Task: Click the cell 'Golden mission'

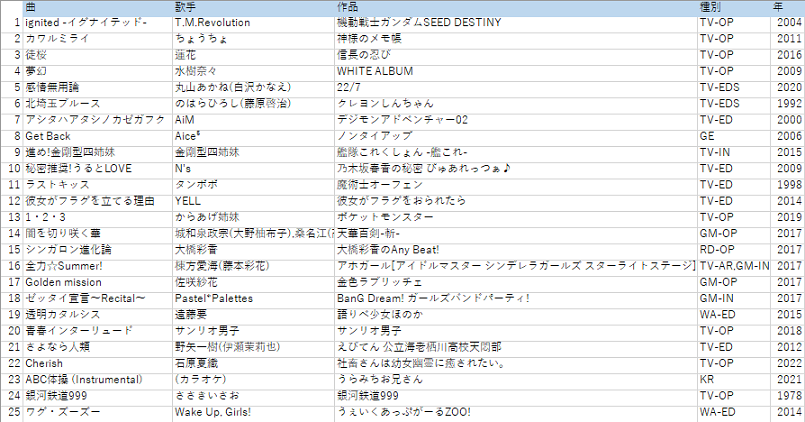Action: tap(98, 282)
